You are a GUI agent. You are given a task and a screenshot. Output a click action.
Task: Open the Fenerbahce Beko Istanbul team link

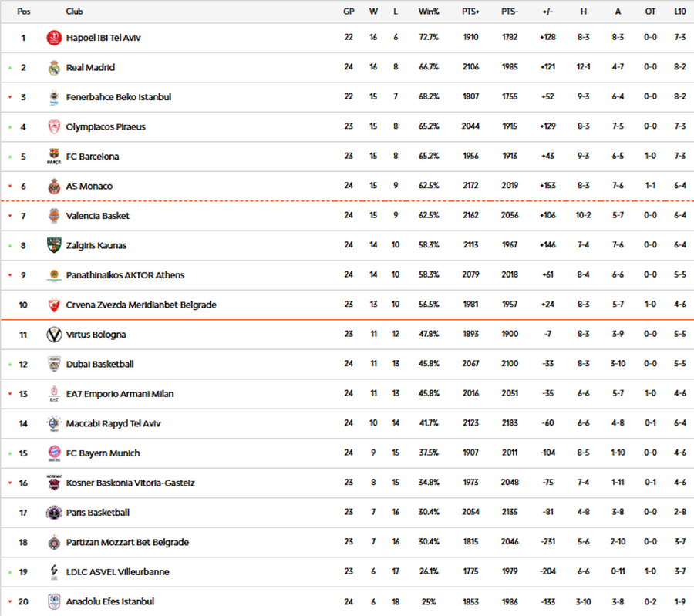click(x=119, y=97)
